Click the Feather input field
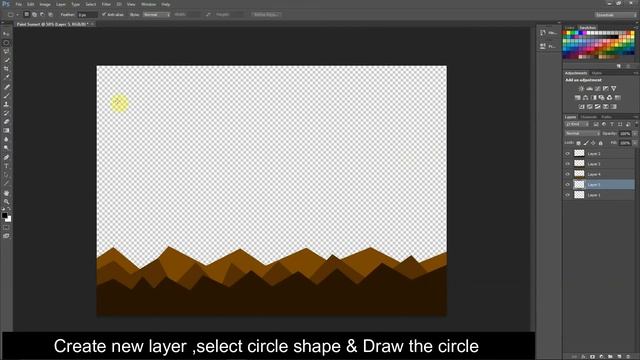 click(x=87, y=15)
